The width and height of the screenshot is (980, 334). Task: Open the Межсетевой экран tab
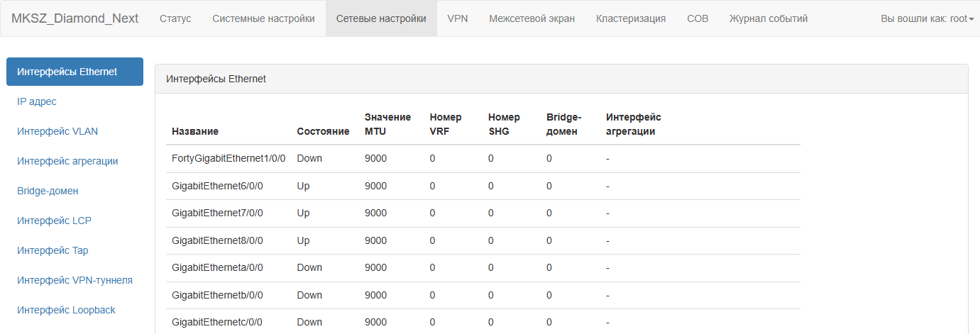pos(532,18)
